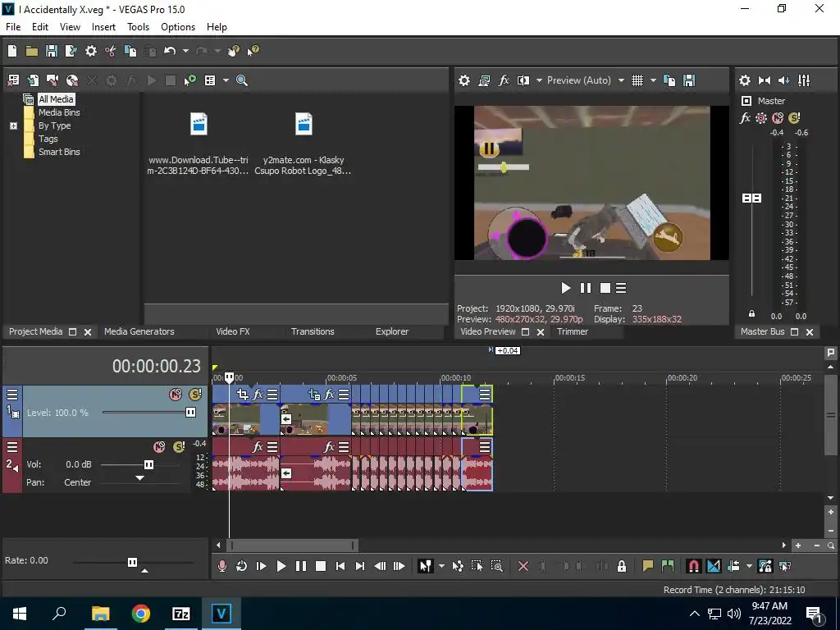Click Play in the timeline transport bar
The image size is (840, 630).
pos(281,566)
